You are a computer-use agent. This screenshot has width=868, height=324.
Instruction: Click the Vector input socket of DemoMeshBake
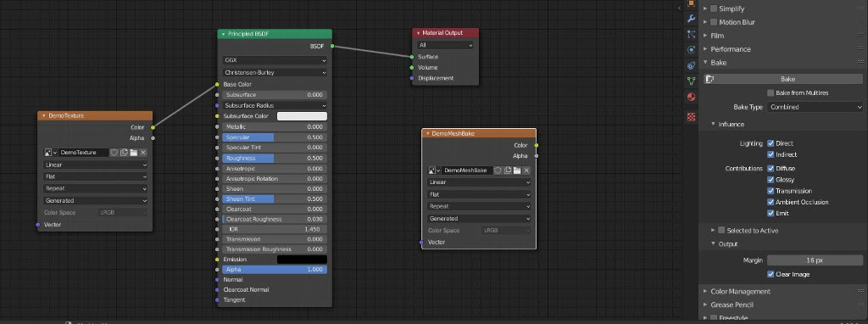tap(421, 242)
